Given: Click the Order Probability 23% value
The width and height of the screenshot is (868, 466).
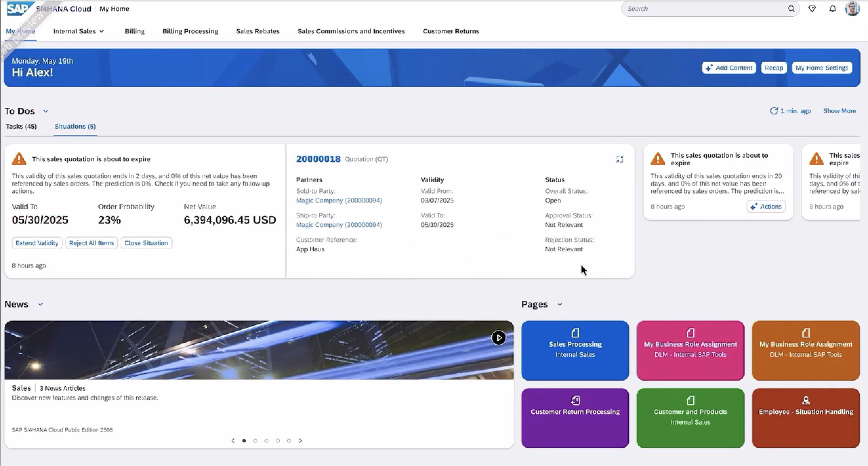Looking at the screenshot, I should 109,220.
